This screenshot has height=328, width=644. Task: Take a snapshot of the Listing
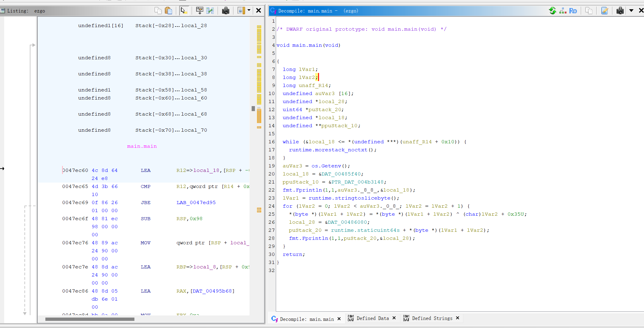point(226,11)
